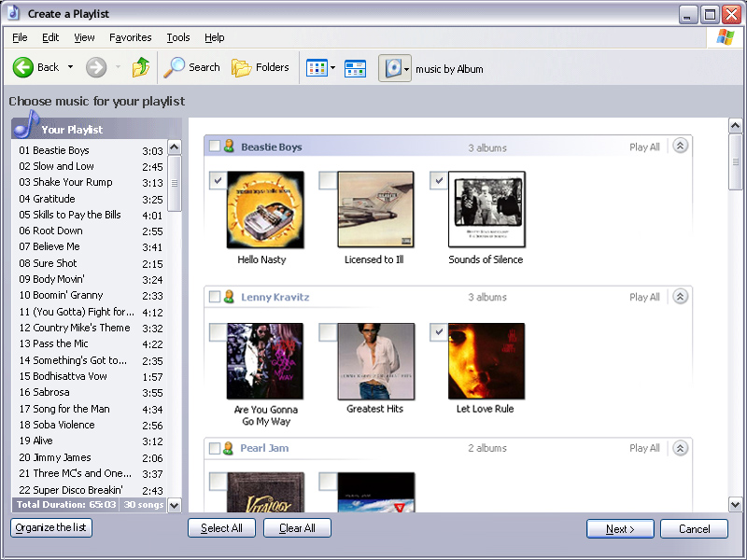Select track 09 Body Movin'
Image resolution: width=747 pixels, height=560 pixels.
[91, 279]
